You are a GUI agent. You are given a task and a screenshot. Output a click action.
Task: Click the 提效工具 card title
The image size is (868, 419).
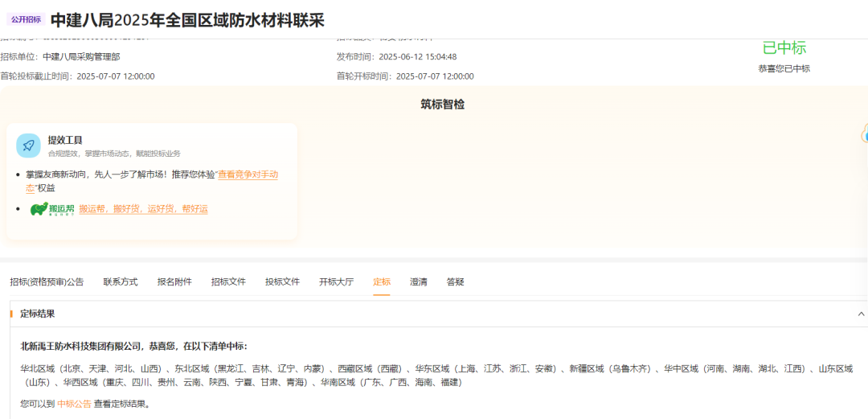point(65,140)
